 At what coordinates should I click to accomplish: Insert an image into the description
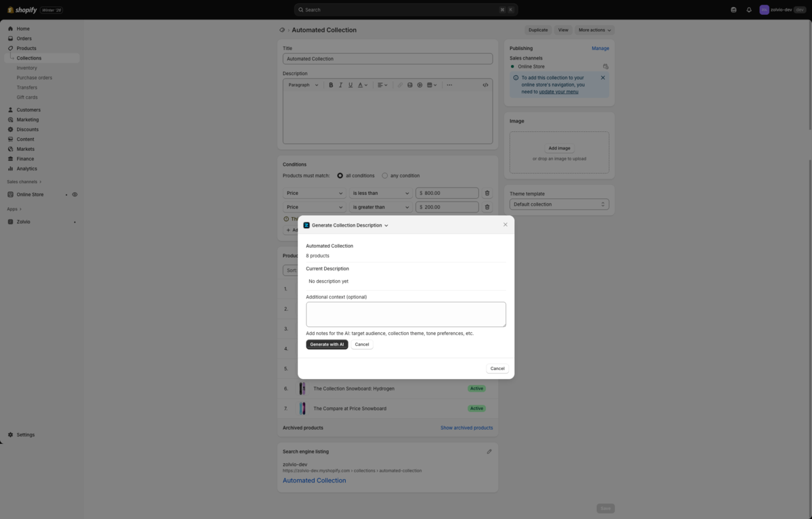(x=409, y=85)
